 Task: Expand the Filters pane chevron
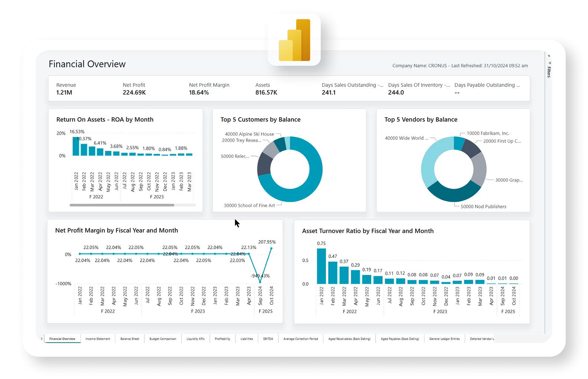click(x=549, y=56)
